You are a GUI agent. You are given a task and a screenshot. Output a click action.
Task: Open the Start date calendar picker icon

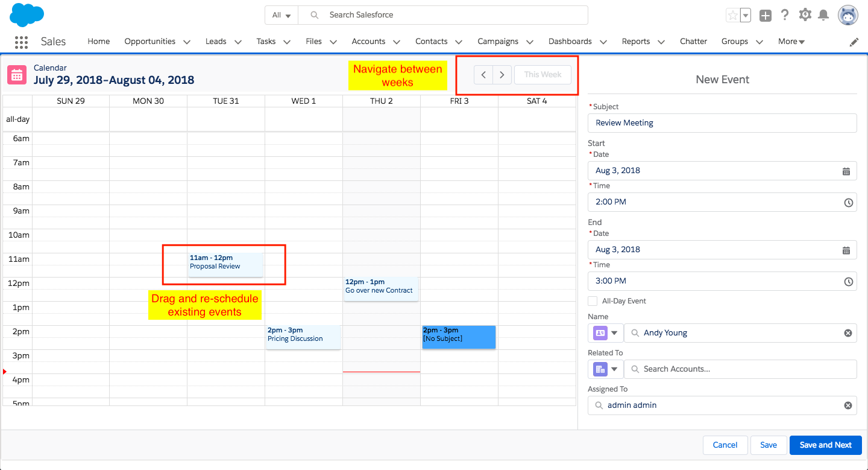846,171
